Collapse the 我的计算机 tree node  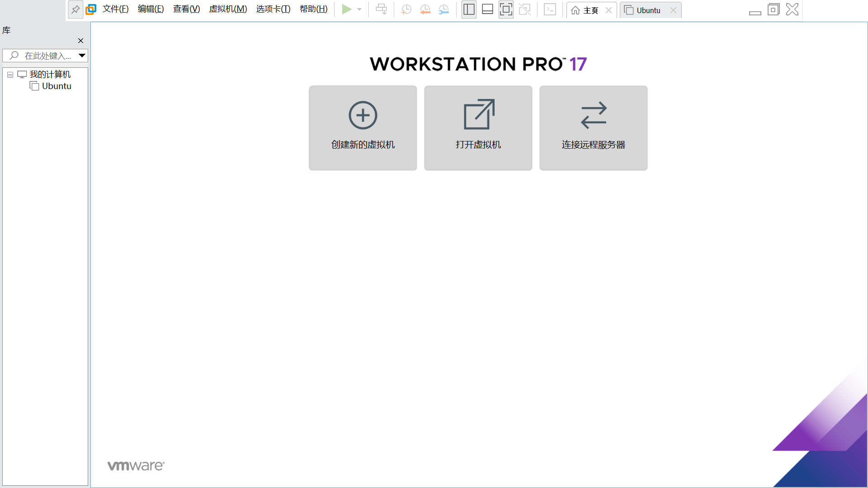click(x=10, y=75)
